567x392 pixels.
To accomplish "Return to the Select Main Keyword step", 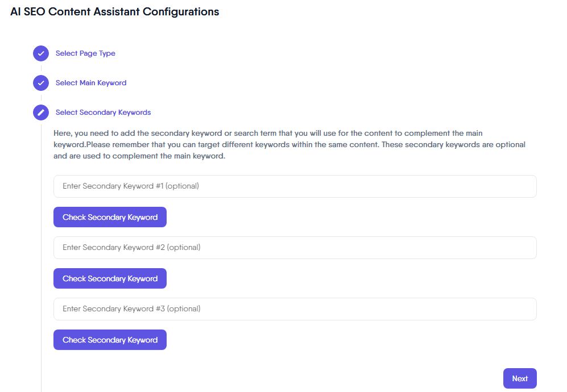I will [91, 83].
